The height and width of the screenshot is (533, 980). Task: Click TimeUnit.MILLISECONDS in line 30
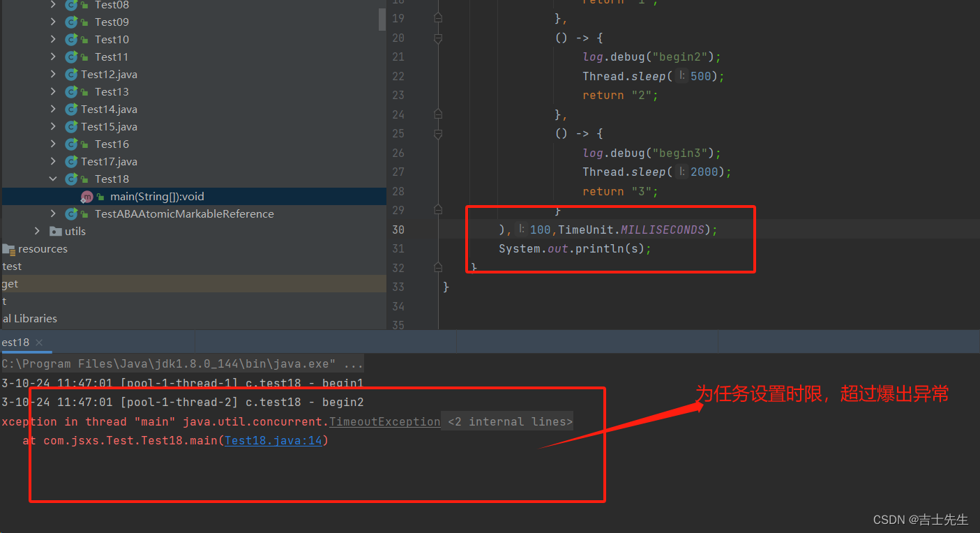(631, 230)
